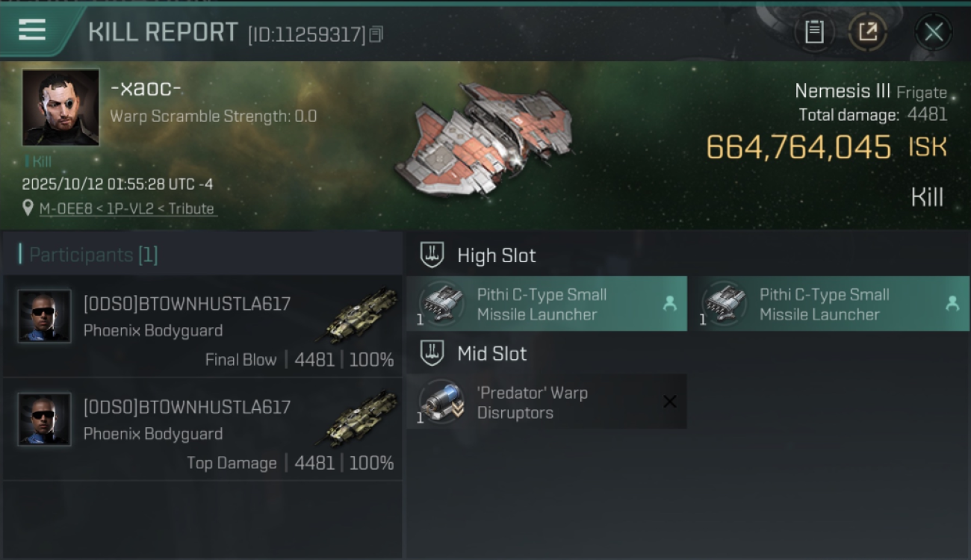971x560 pixels.
Task: Click the Nemesis III ship image
Action: click(483, 137)
